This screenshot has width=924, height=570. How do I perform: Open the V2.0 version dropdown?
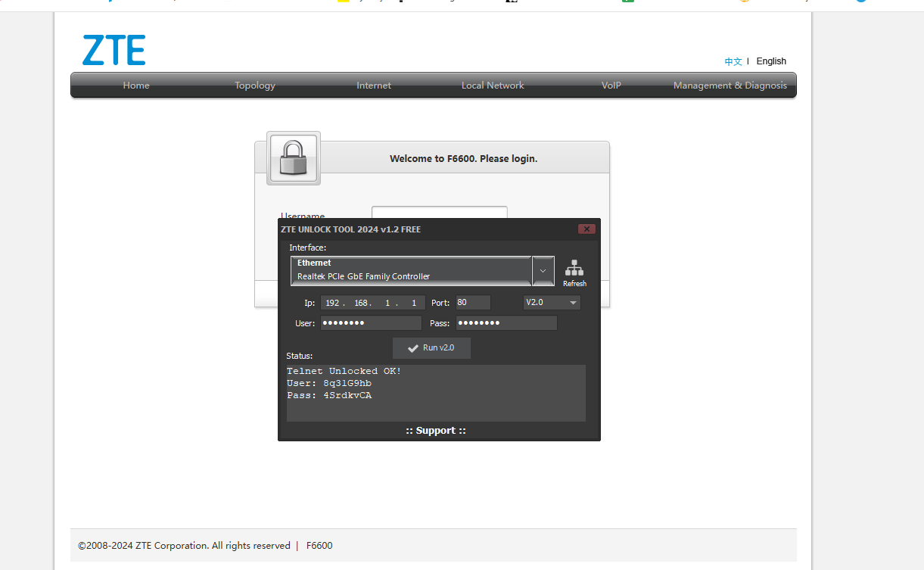click(552, 303)
